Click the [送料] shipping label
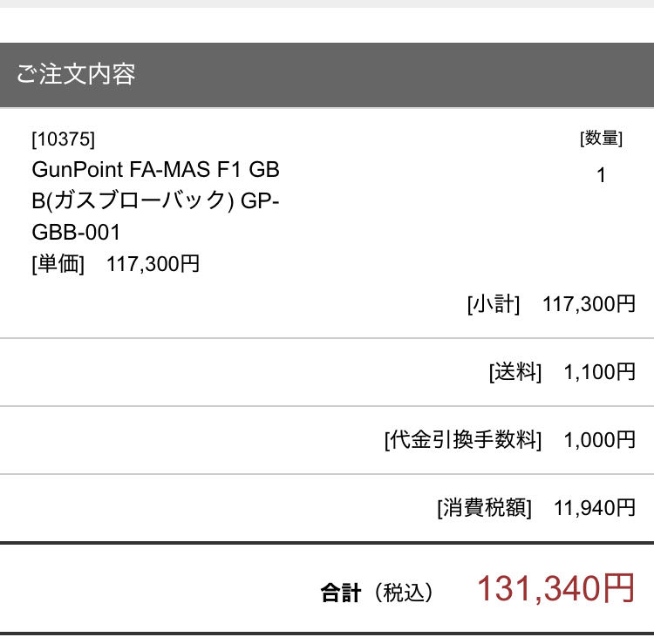The height and width of the screenshot is (644, 654). point(515,372)
